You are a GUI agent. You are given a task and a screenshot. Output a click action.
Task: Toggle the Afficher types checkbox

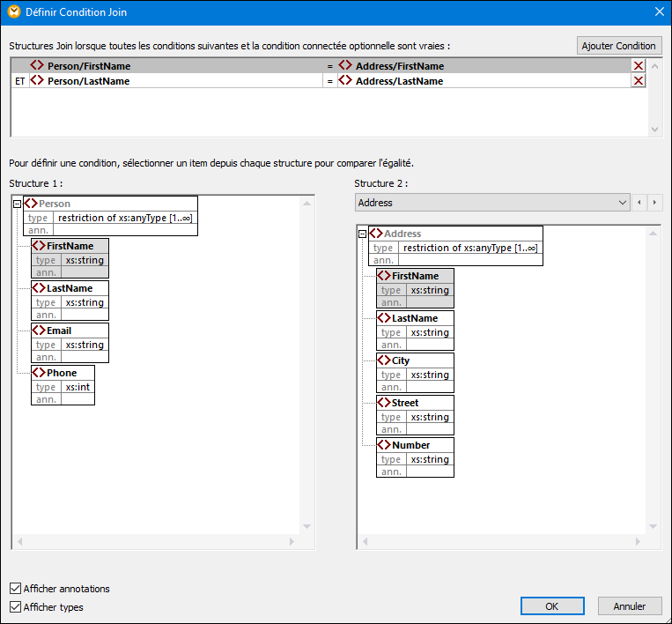[16, 607]
